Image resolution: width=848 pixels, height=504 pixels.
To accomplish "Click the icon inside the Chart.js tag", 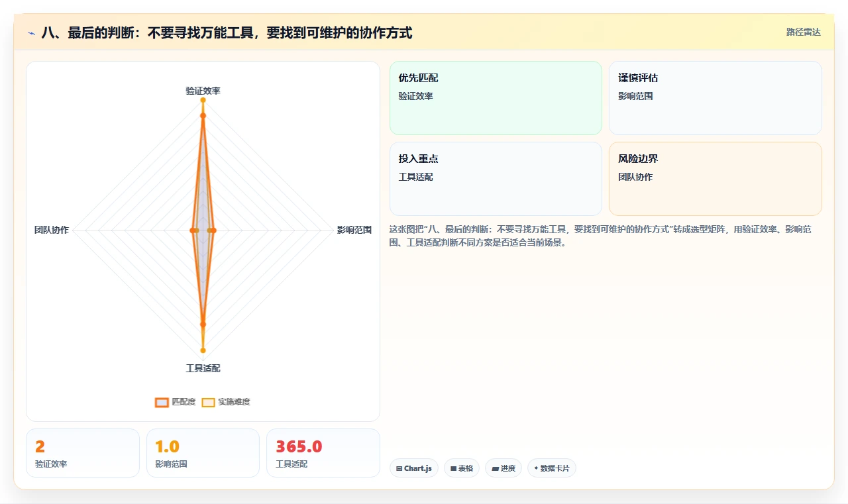I will [x=399, y=468].
